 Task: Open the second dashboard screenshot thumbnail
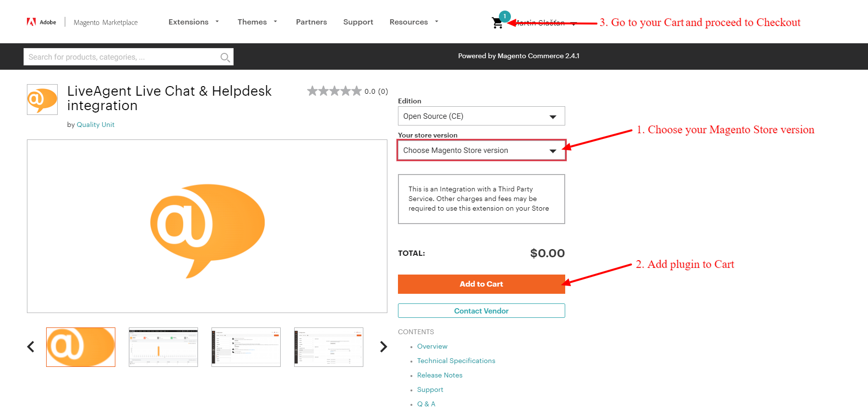[x=163, y=347]
